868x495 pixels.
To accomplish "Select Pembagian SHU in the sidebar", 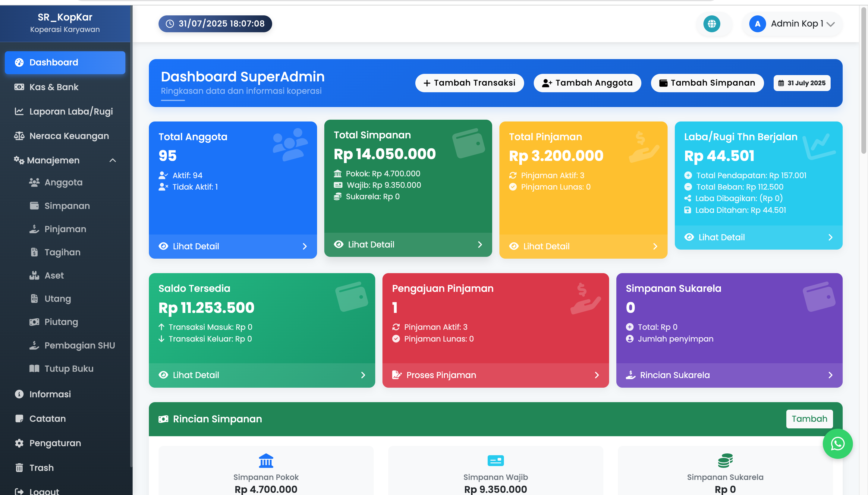I will pyautogui.click(x=80, y=345).
